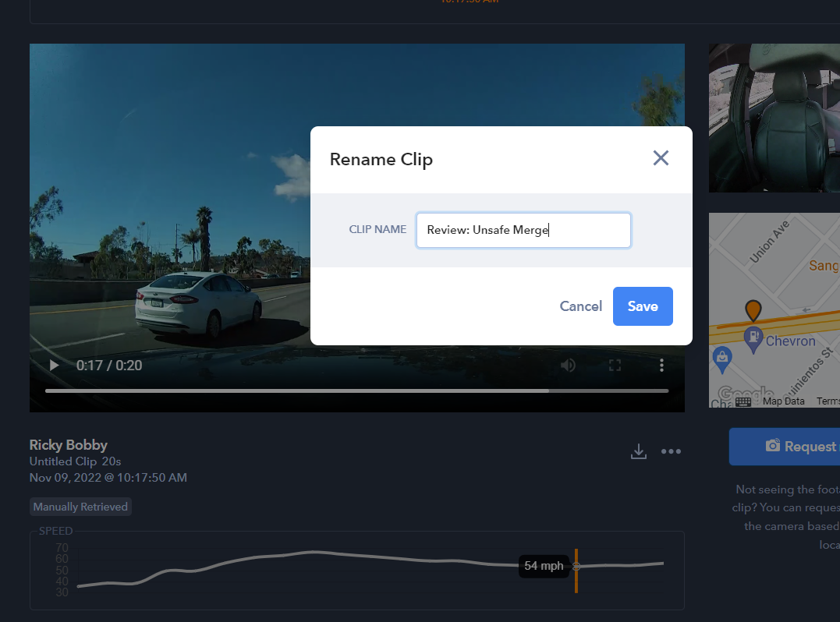
Task: Close the Rename Clip dialog
Action: click(x=661, y=158)
